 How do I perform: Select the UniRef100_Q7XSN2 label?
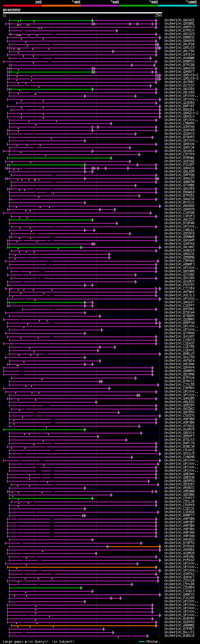tap(179, 274)
